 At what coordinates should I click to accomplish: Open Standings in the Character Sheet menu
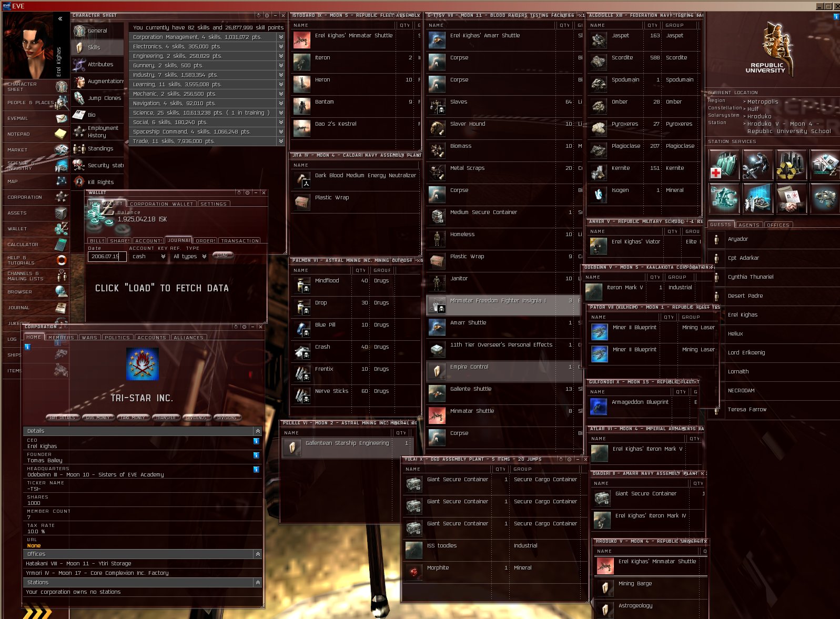[x=98, y=149]
